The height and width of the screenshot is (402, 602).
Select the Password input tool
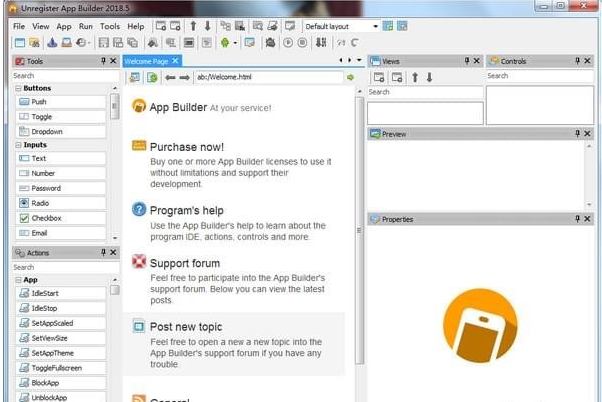click(61, 188)
